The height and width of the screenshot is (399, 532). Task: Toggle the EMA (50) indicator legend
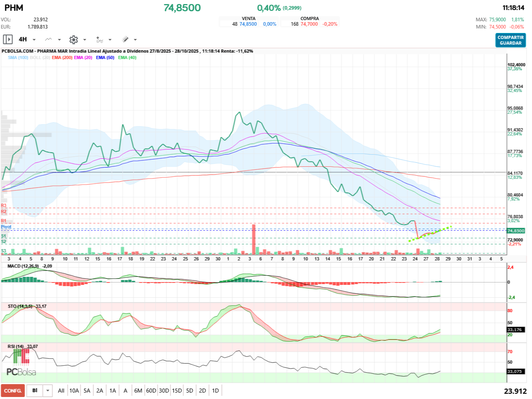coord(105,57)
